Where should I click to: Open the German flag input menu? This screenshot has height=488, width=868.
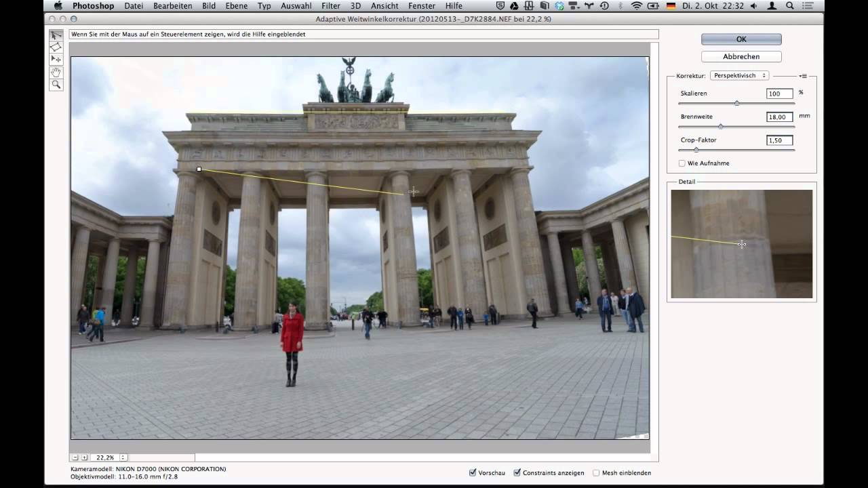tap(671, 5)
